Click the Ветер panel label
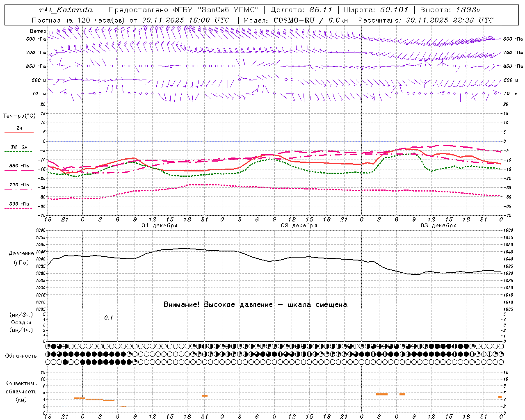The height and width of the screenshot is (420, 525). click(x=38, y=31)
